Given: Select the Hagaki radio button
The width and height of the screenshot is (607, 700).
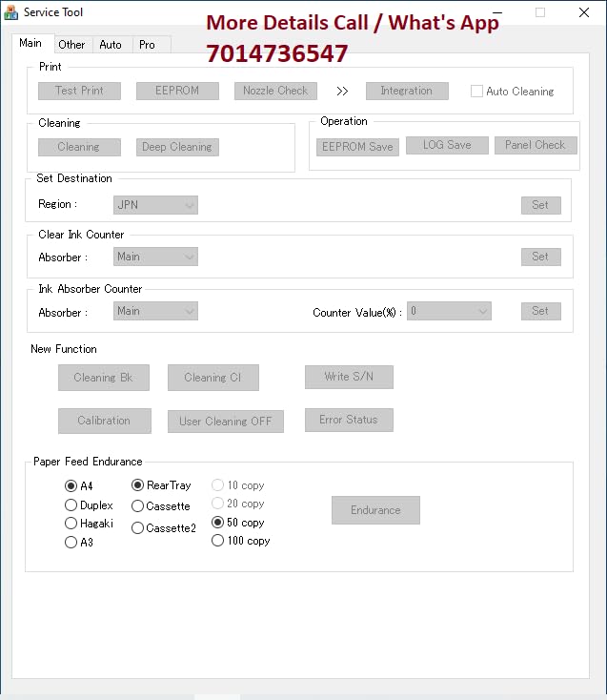Looking at the screenshot, I should (x=71, y=523).
